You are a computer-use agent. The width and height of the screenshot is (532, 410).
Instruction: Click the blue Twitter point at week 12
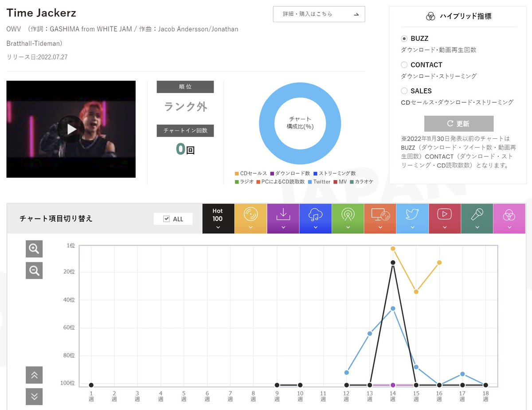pyautogui.click(x=347, y=372)
